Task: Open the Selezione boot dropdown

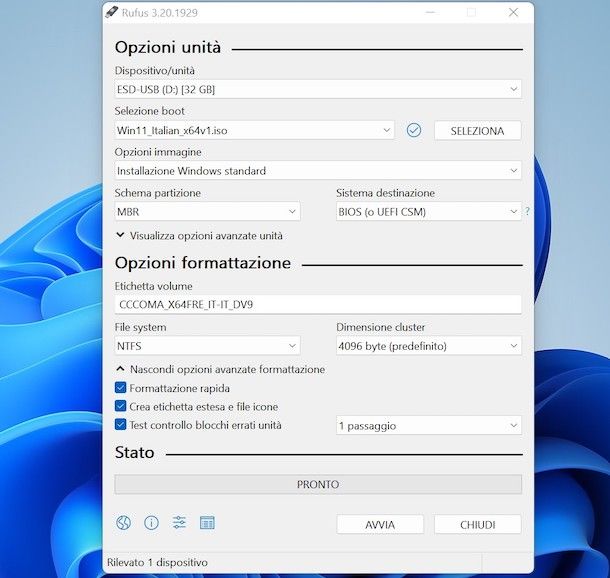Action: pyautogui.click(x=254, y=130)
